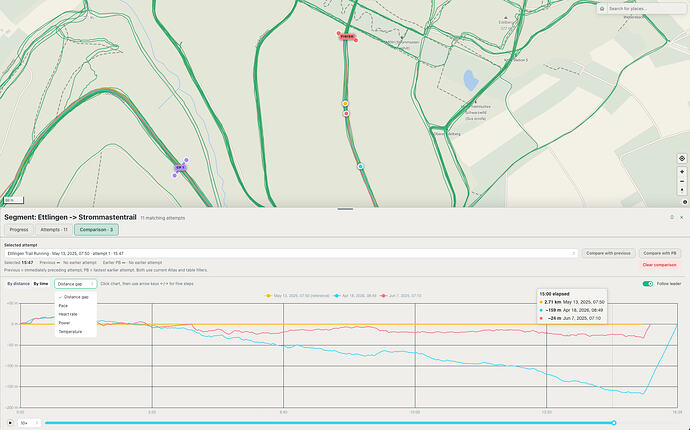Image resolution: width=690 pixels, height=430 pixels.
Task: Toggle the May 13, 2025 legend series
Action: [x=297, y=296]
